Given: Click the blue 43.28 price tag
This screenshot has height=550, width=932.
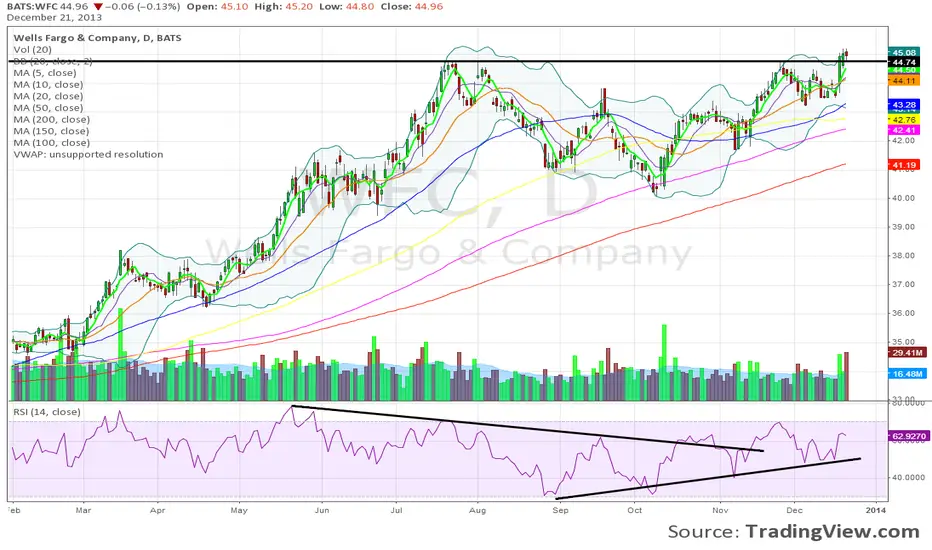Looking at the screenshot, I should 903,105.
